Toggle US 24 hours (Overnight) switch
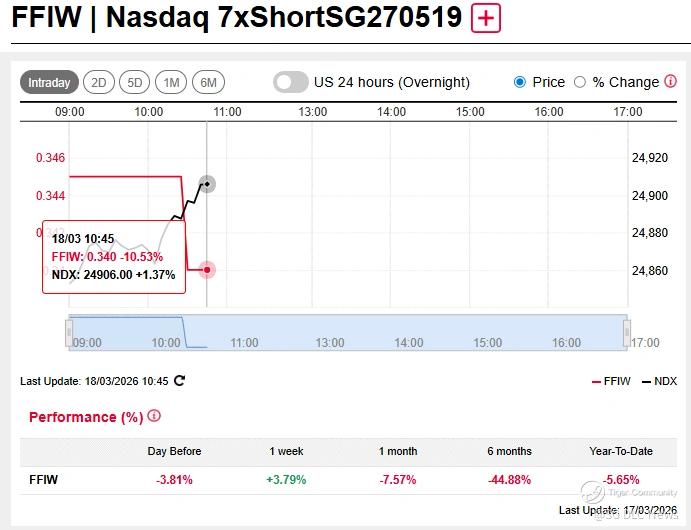This screenshot has width=691, height=530. (291, 82)
